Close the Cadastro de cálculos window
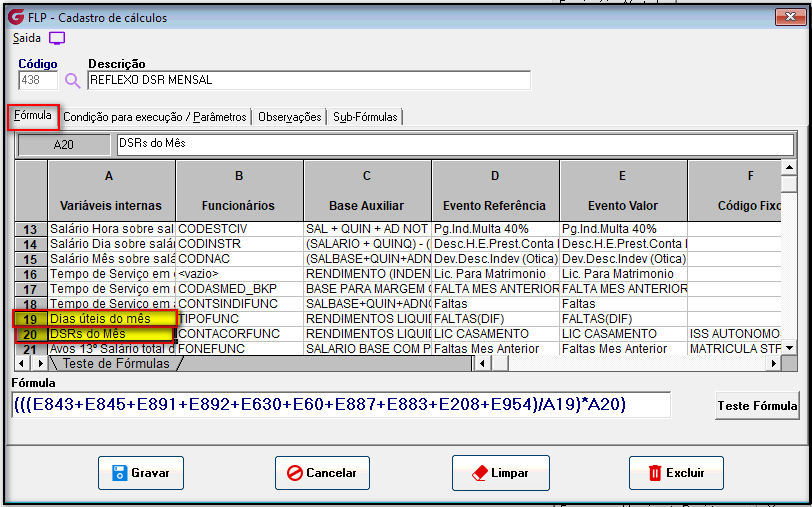Image resolution: width=812 pixels, height=507 pixels. tap(790, 17)
